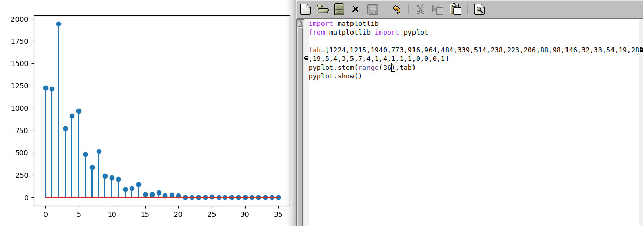Screen dimensions: 644x226
Task: Close the buffer with the X icon
Action: pos(355,9)
